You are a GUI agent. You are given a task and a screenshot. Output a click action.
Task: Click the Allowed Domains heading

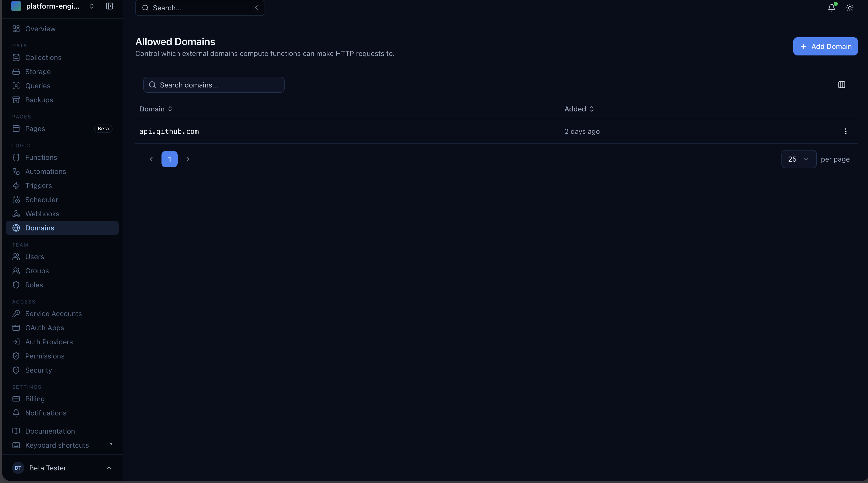[x=175, y=42]
